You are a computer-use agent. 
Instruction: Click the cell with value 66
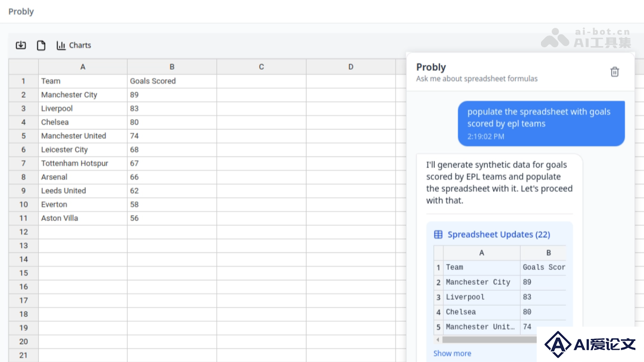[x=172, y=177]
